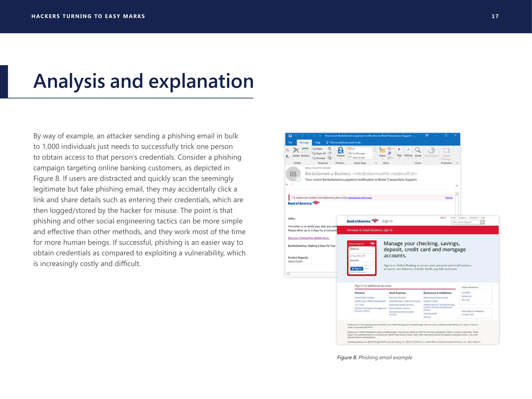The image size is (532, 399).
Task: Collapse the message header with the chevron
Action: [457, 186]
